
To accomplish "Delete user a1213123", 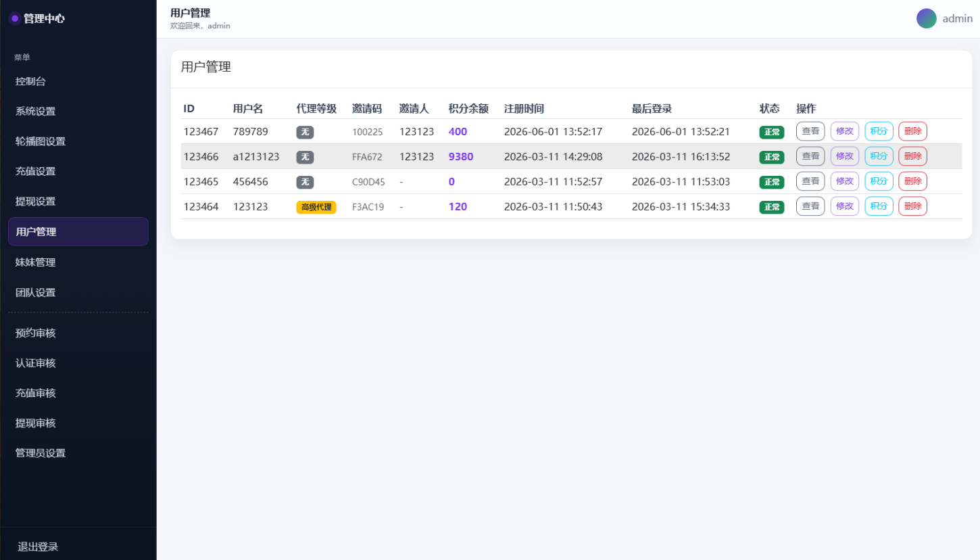I will pos(912,156).
